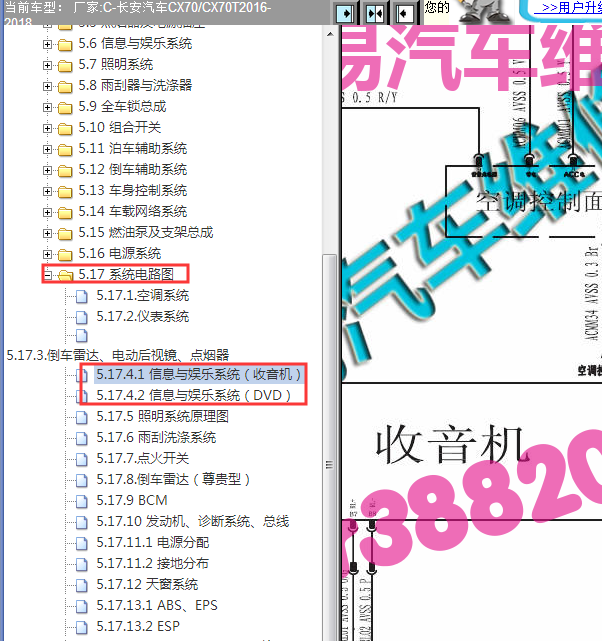Click folder icon of 5.9 全车锁总成

point(65,108)
